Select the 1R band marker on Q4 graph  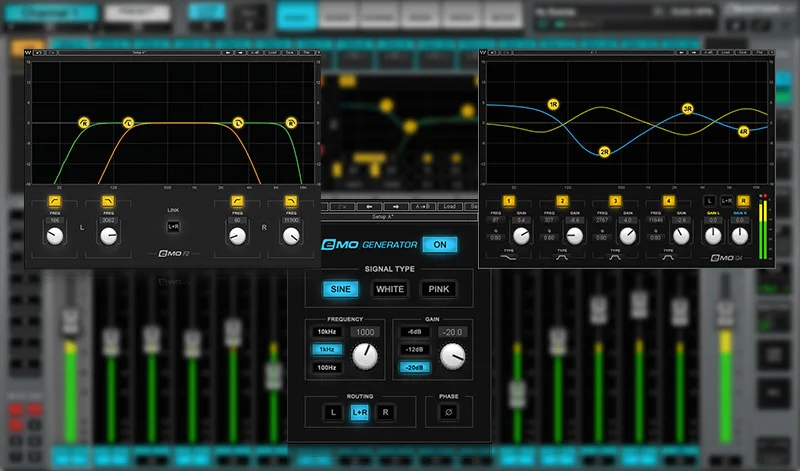click(554, 104)
